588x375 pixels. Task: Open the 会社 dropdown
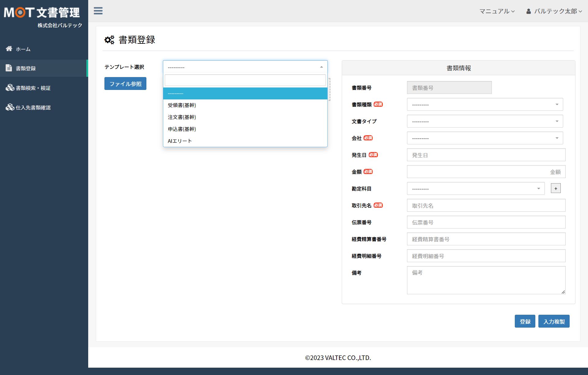[485, 138]
